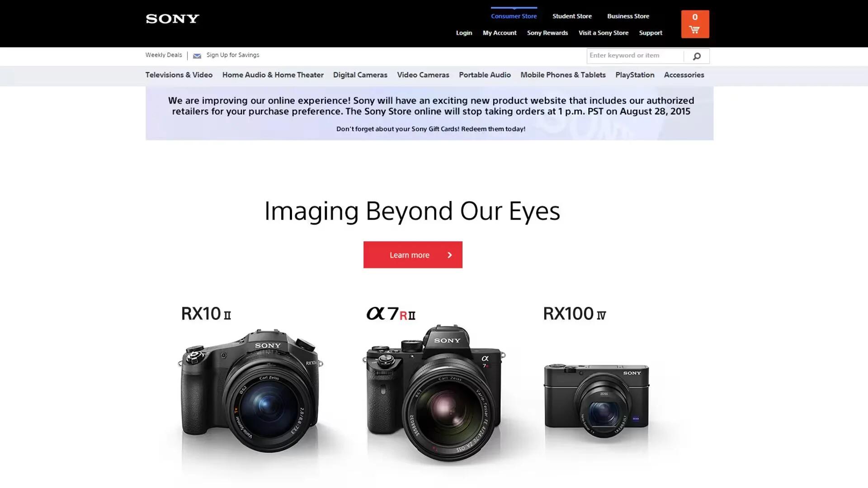868x488 pixels.
Task: Click the search magnifier icon
Action: (697, 56)
